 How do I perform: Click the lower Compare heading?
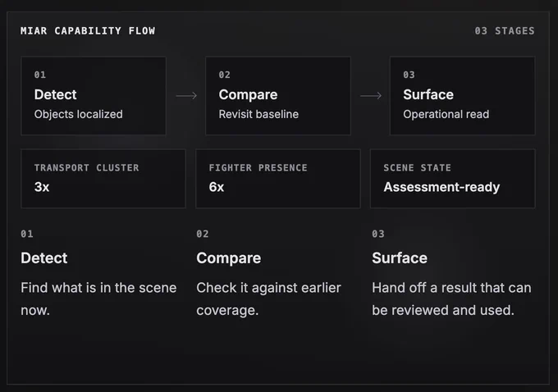[x=228, y=258]
